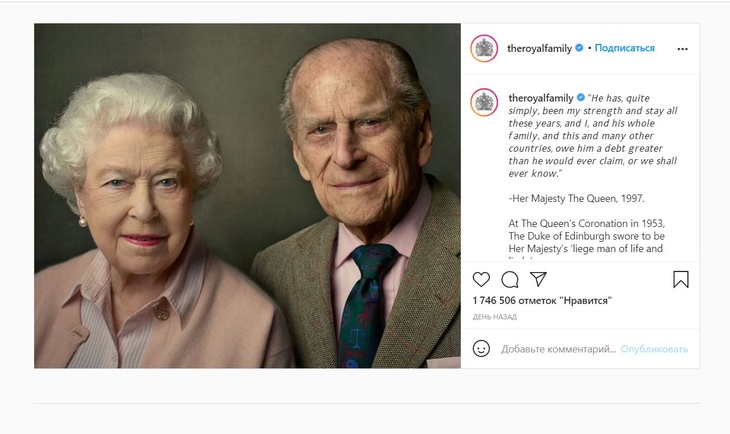Click the quoted caption text
Image resolution: width=730 pixels, height=434 pixels.
(x=590, y=135)
